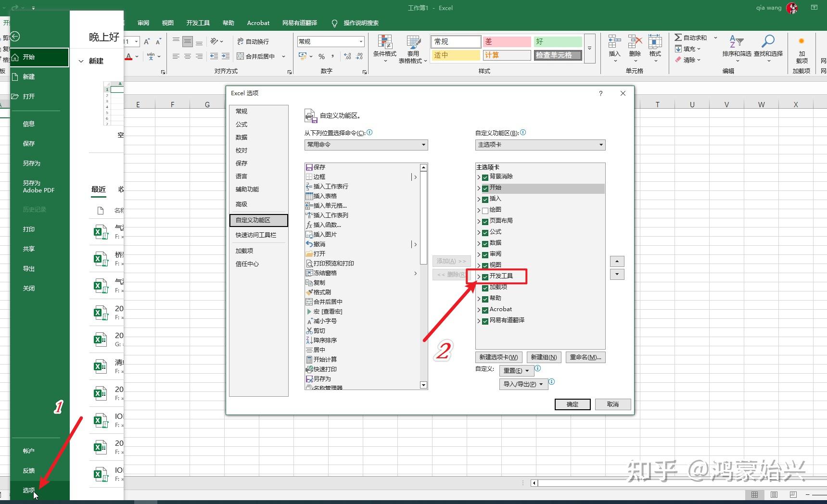827x504 pixels.
Task: Open the 主选项卡 ribbon dropdown
Action: [540, 145]
